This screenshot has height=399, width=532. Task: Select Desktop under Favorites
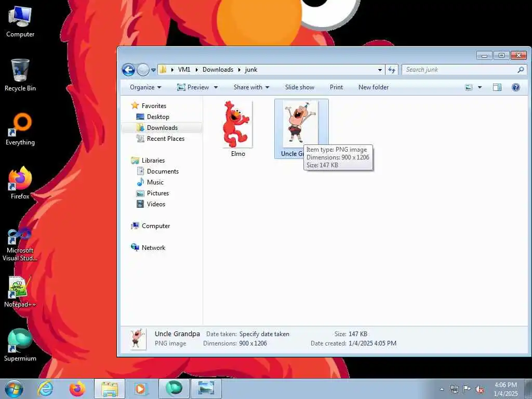tap(158, 117)
